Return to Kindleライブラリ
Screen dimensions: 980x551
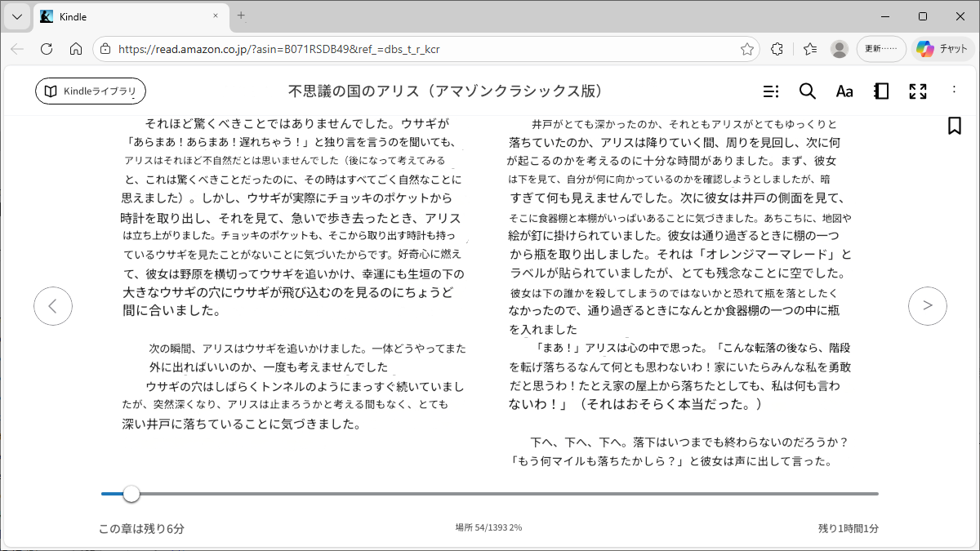point(91,91)
